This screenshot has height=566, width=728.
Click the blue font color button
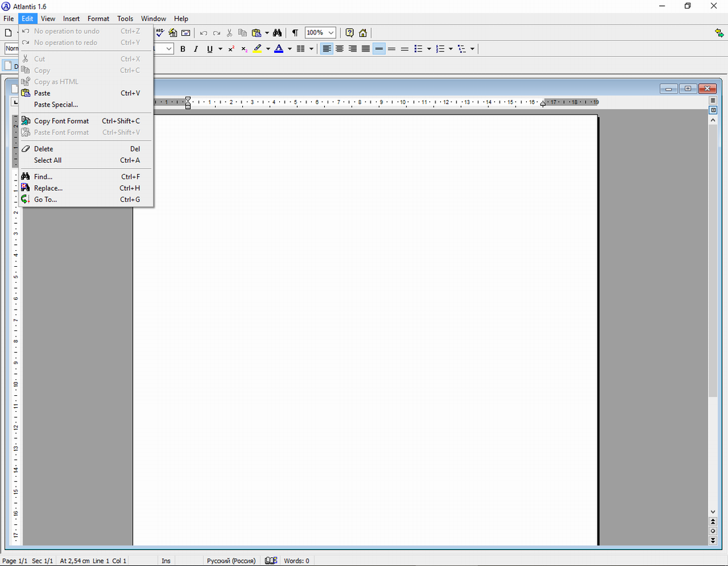(279, 49)
